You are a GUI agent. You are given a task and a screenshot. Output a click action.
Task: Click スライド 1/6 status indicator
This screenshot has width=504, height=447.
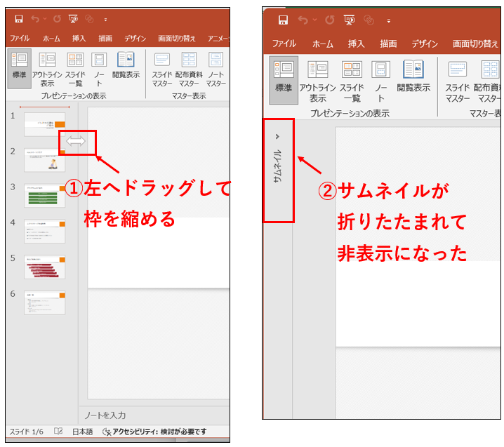coord(26,432)
